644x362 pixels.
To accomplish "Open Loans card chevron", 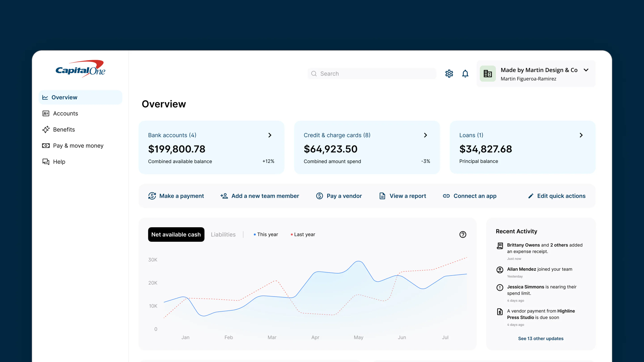I will click(581, 135).
